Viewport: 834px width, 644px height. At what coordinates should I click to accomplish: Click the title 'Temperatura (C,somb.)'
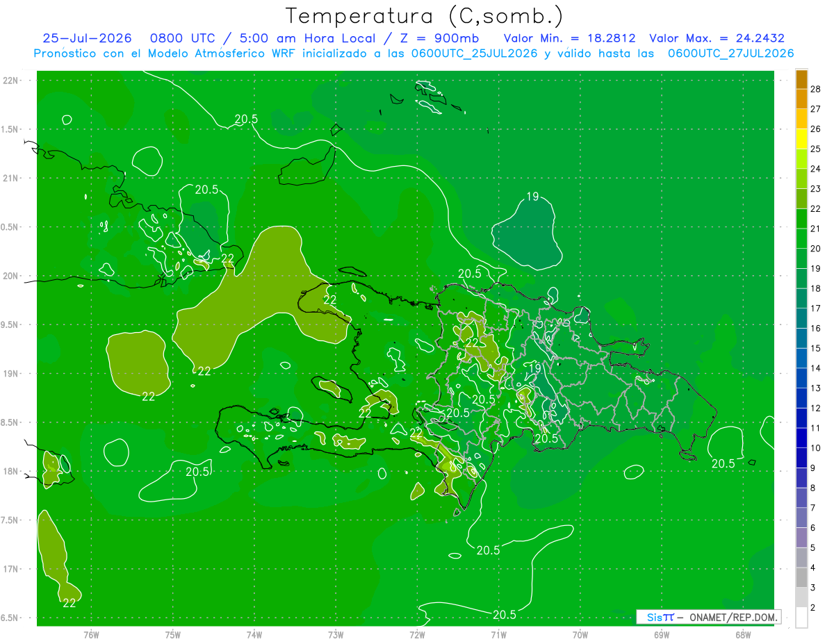coord(425,15)
